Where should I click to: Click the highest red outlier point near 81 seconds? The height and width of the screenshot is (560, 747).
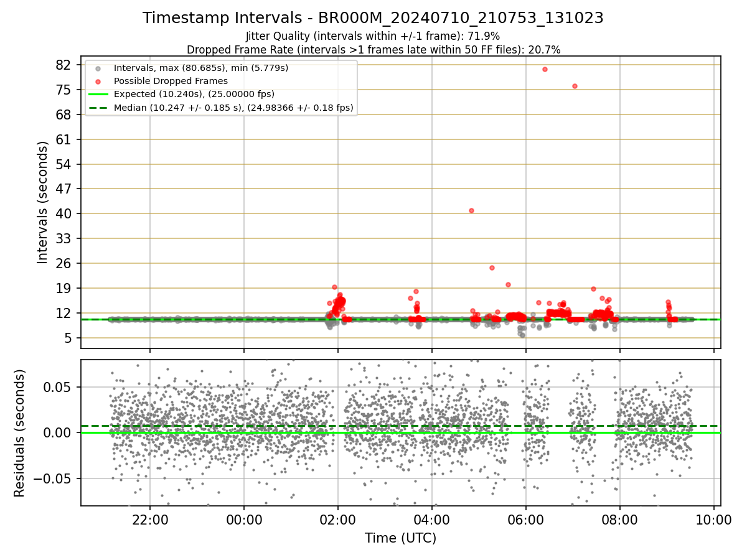pos(545,69)
